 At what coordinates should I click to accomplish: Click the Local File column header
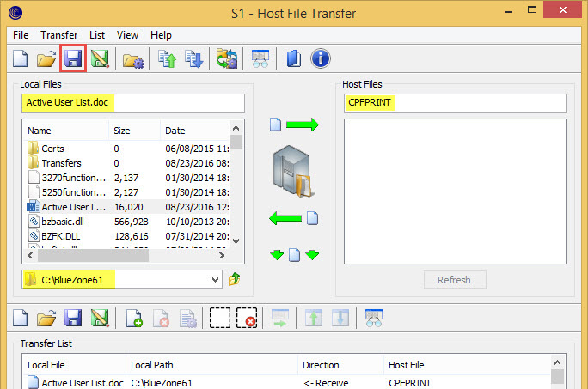point(74,365)
